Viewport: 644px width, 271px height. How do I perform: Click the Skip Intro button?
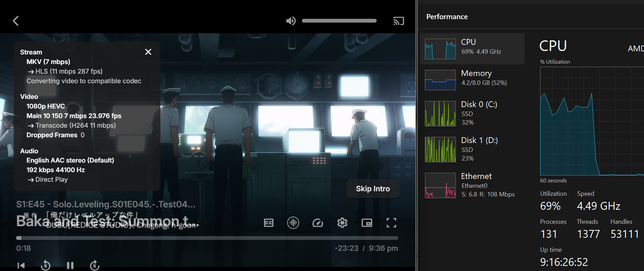click(x=373, y=189)
